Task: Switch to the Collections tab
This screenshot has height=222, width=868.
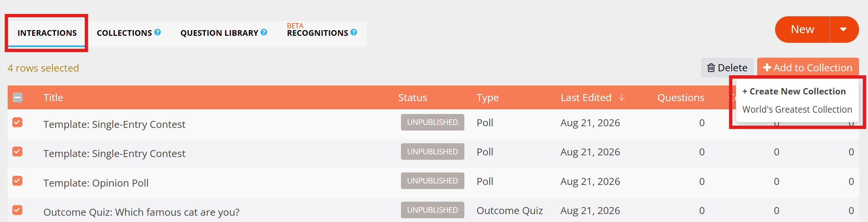Action: (x=124, y=33)
